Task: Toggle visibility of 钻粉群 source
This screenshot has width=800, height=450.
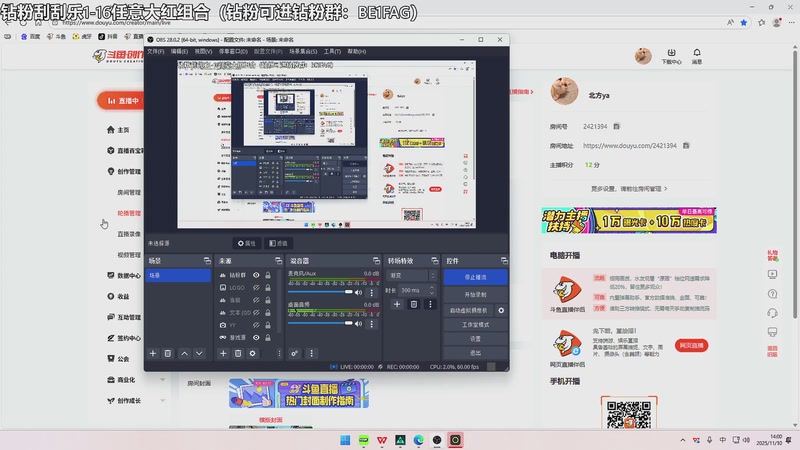Action: tap(256, 275)
